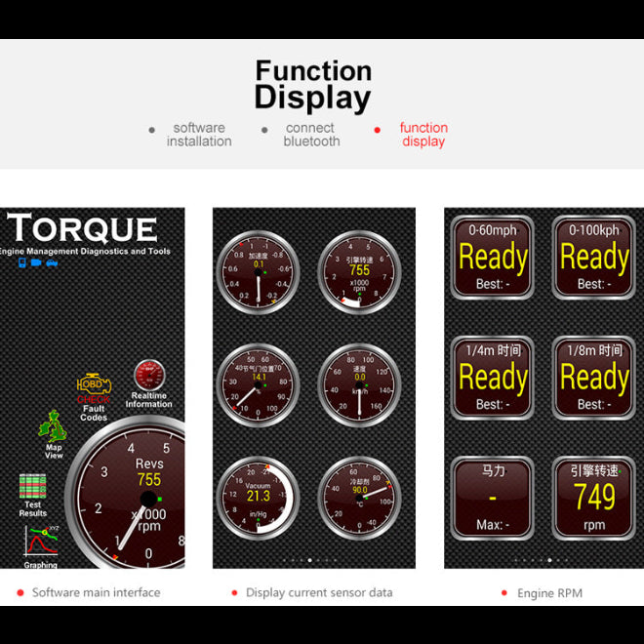Screen dimensions: 644x644
Task: Click the 'Display current sensor data' caption
Action: coord(319,592)
